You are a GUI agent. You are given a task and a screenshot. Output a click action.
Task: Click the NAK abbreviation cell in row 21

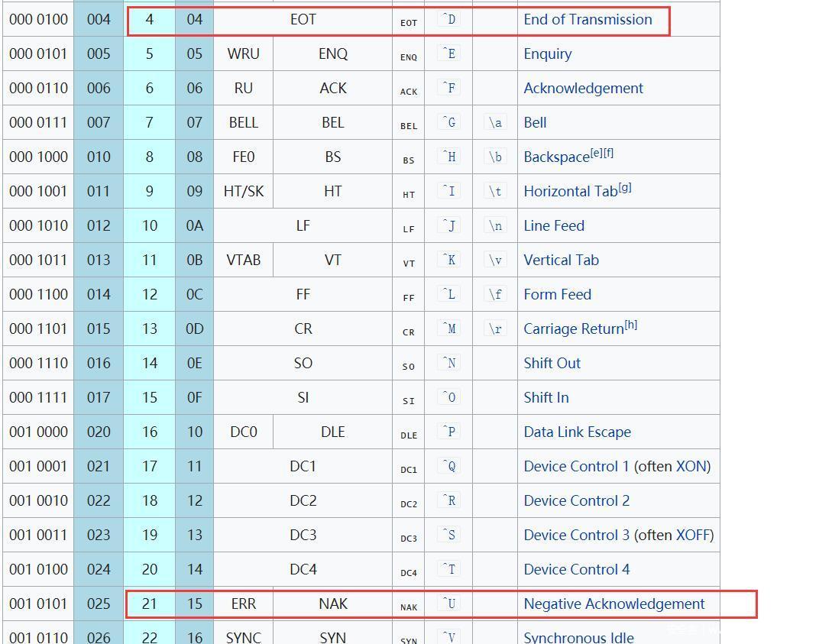pyautogui.click(x=332, y=604)
